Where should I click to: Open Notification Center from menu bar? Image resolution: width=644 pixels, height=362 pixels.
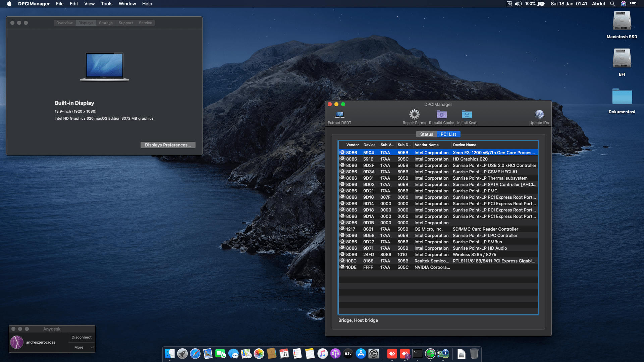click(x=633, y=4)
